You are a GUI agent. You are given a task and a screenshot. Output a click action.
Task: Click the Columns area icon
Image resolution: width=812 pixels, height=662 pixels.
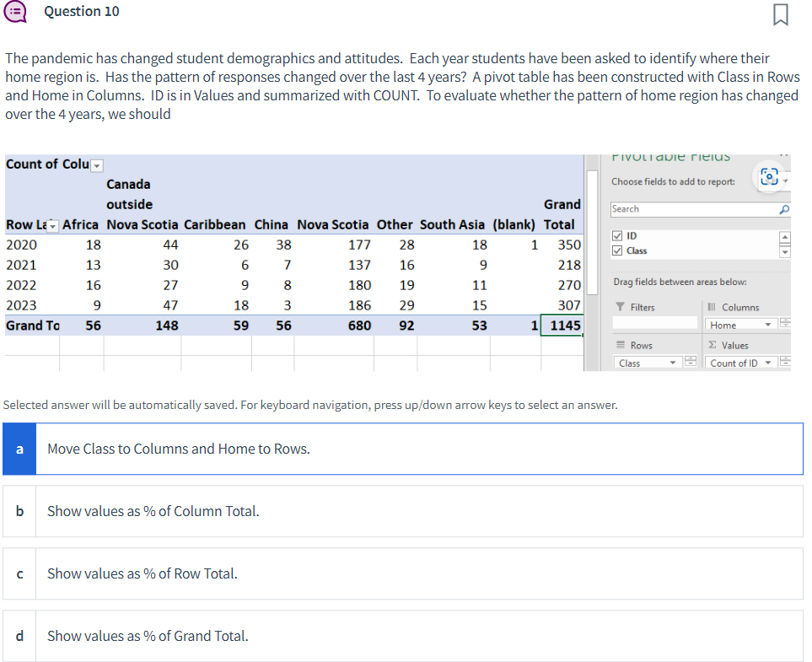712,307
